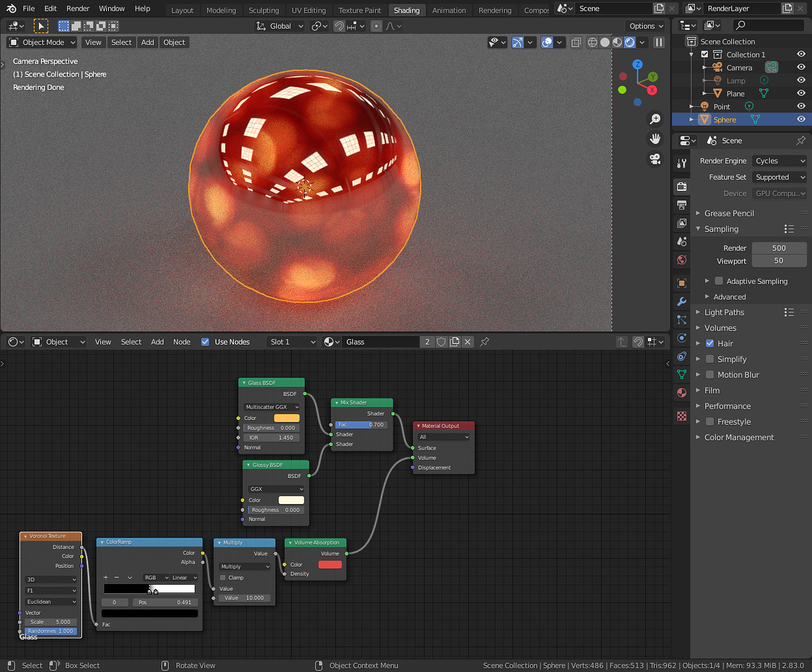The width and height of the screenshot is (812, 672).
Task: Click the orange Color swatch on Glass BSDF
Action: tap(287, 417)
